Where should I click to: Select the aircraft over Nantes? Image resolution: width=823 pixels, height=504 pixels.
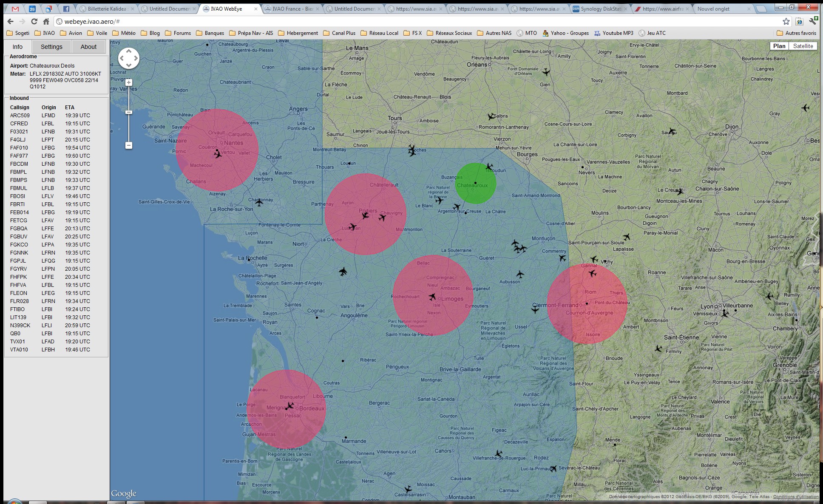(x=218, y=154)
